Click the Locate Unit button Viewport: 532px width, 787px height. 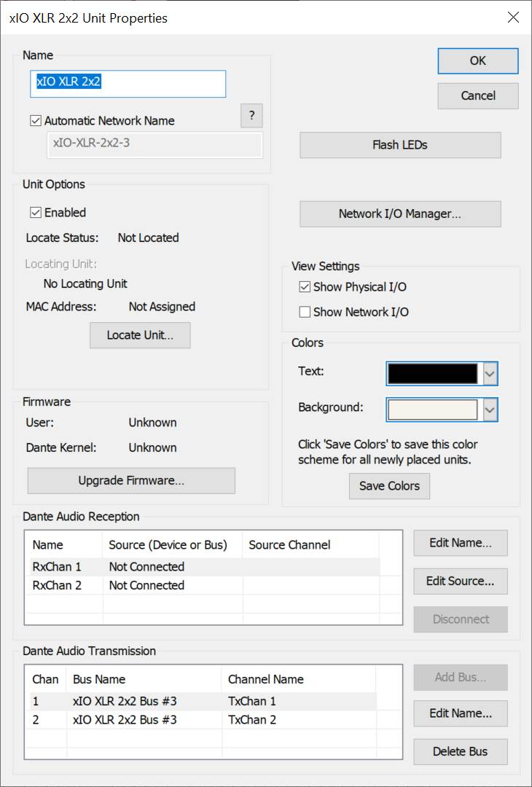(x=140, y=335)
